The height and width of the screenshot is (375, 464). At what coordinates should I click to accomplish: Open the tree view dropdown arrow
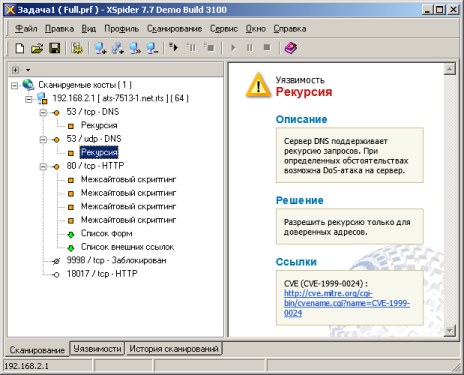28,70
